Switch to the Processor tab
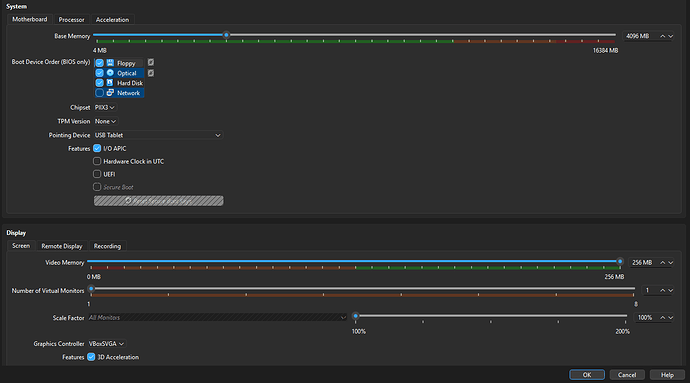This screenshot has height=383, width=690. point(71,20)
